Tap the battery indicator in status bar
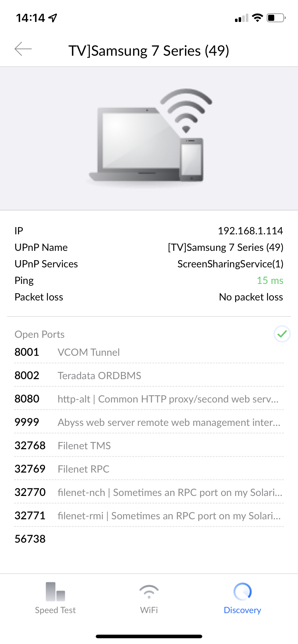Viewport: 298px width, 644px height. pos(276,17)
